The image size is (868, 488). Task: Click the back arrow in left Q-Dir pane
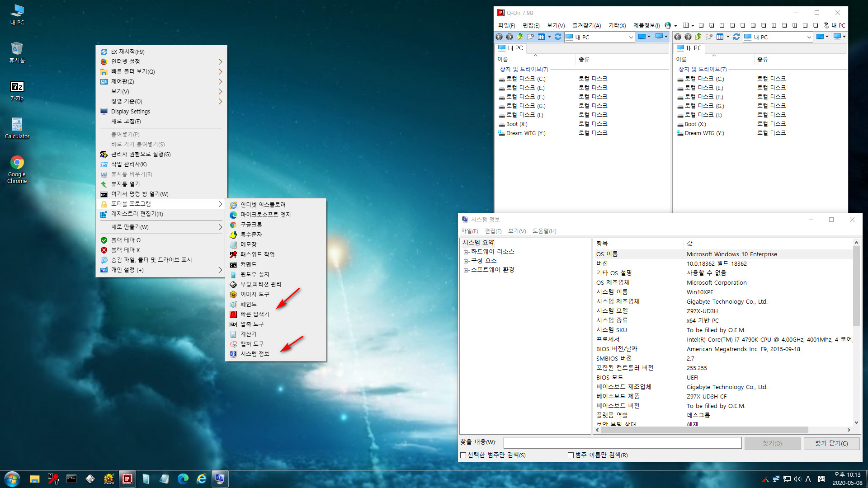point(499,37)
